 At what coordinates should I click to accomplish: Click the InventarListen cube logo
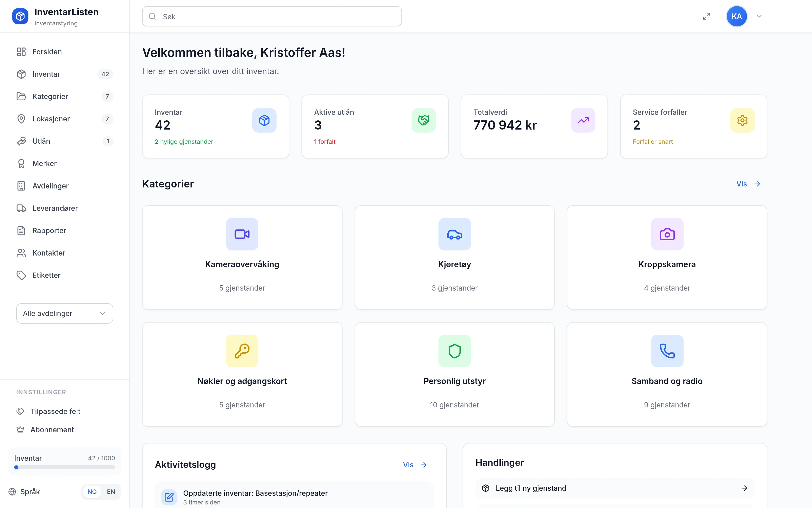[20, 16]
